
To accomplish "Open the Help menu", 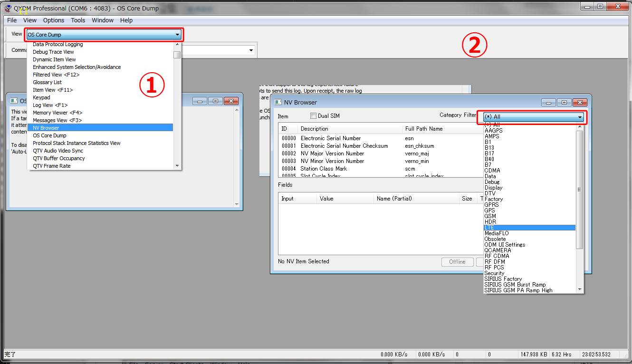I will [126, 20].
